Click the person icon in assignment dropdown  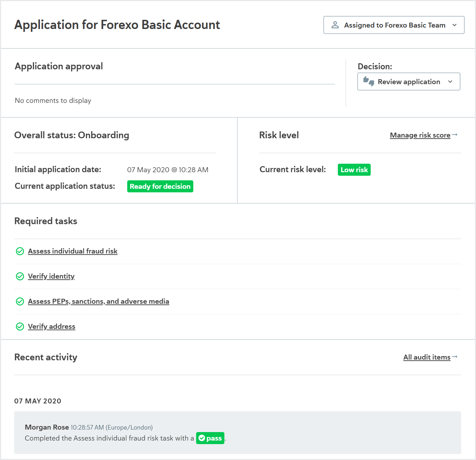335,25
